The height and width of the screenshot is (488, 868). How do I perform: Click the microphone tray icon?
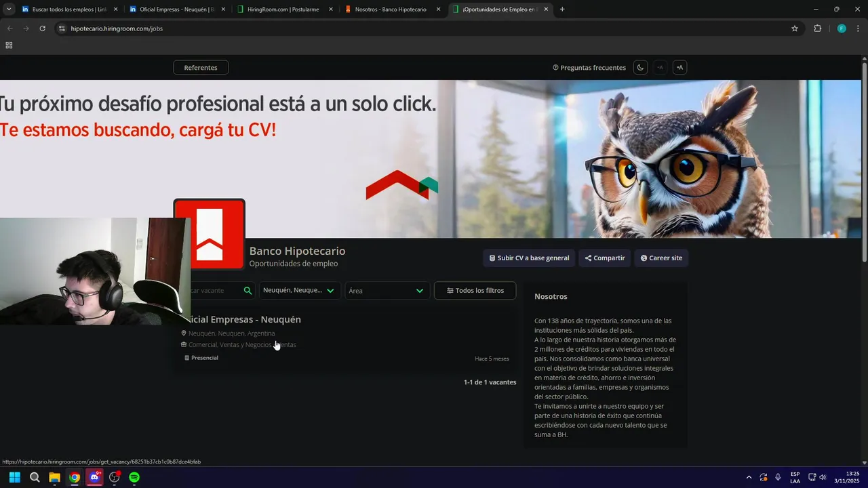pos(778,477)
